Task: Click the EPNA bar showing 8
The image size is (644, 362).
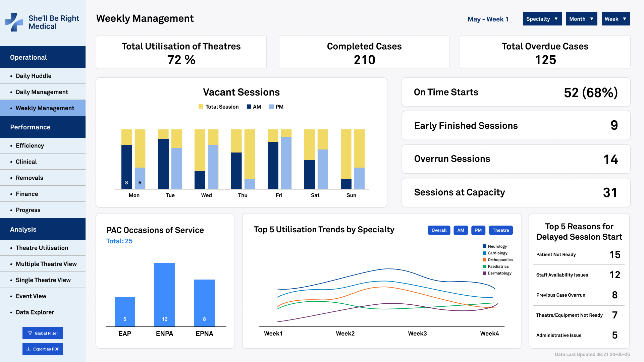Action: pos(204,303)
